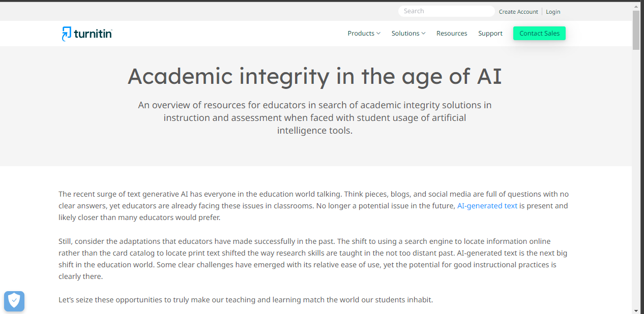The image size is (644, 314).
Task: Click the scrollbar up arrow
Action: [x=636, y=6]
